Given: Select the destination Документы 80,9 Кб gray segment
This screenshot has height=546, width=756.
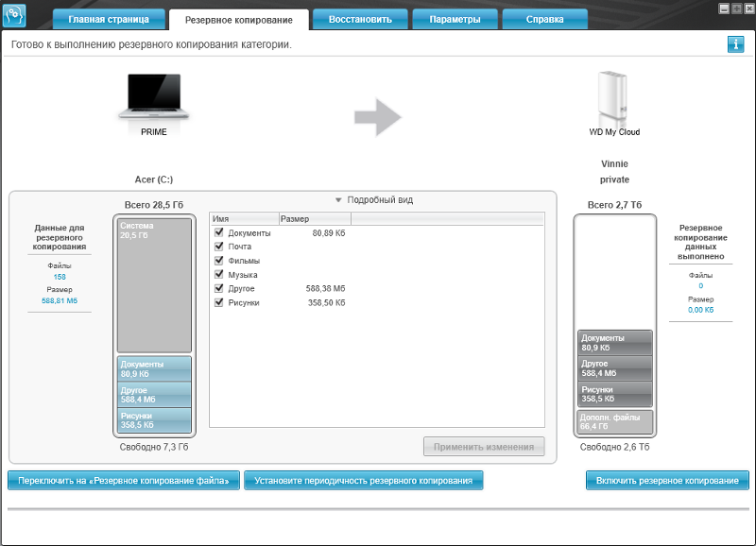Looking at the screenshot, I should 615,343.
